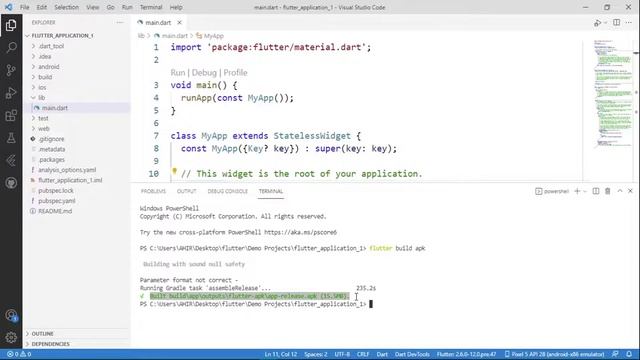Select the Pixel 5 API 28 emulator device
The width and height of the screenshot is (640, 360).
point(554,354)
